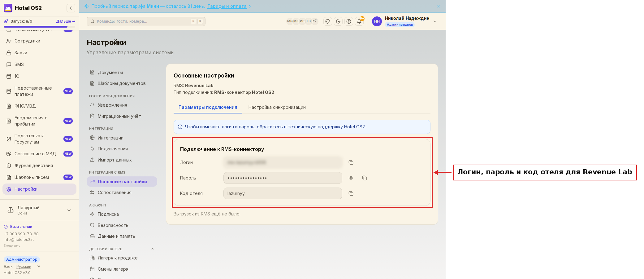Open Замки in sidebar

pos(40,53)
